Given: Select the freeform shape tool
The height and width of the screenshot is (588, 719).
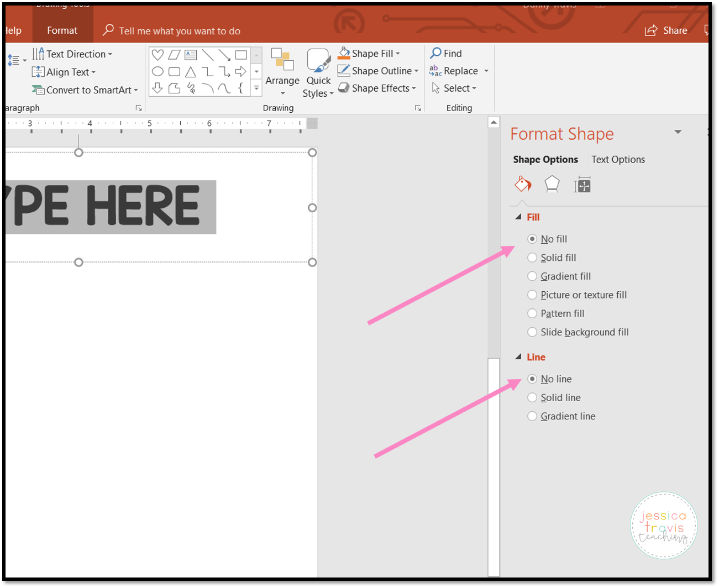Looking at the screenshot, I should click(x=174, y=88).
